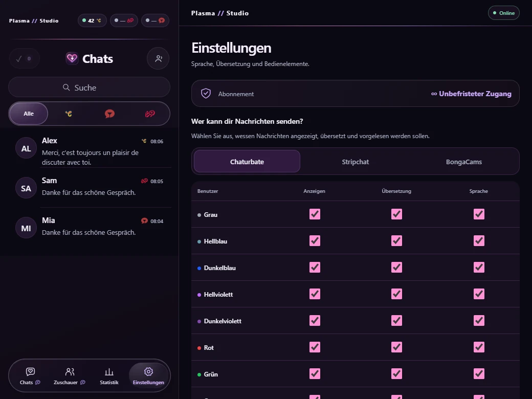Switch to the BongaCams tab
The height and width of the screenshot is (399, 532).
(463, 162)
